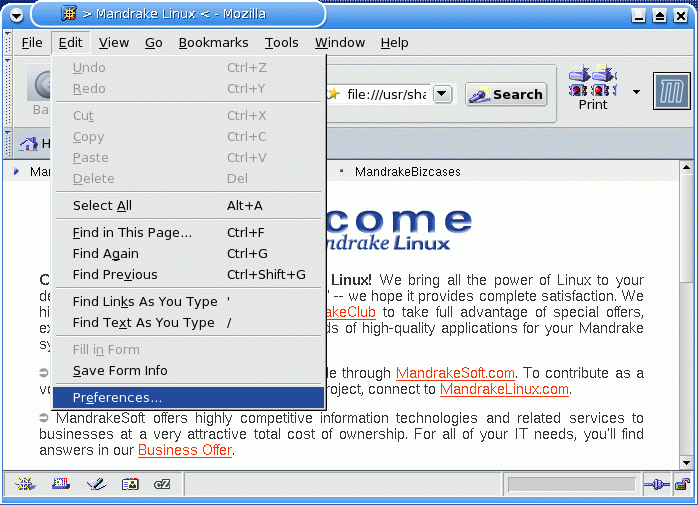
Task: Click the security padlock icon in status bar
Action: [x=681, y=485]
